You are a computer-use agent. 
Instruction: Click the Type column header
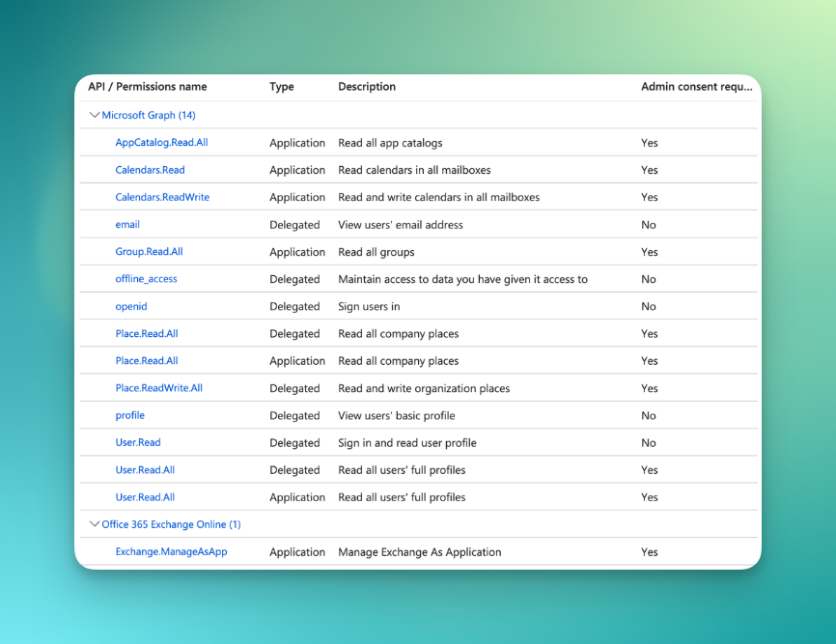[x=282, y=87]
